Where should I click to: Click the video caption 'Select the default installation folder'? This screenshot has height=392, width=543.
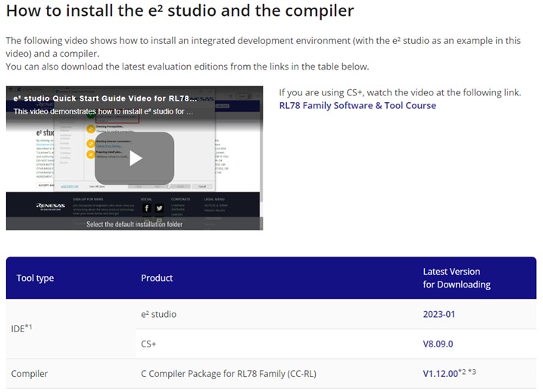click(x=134, y=224)
